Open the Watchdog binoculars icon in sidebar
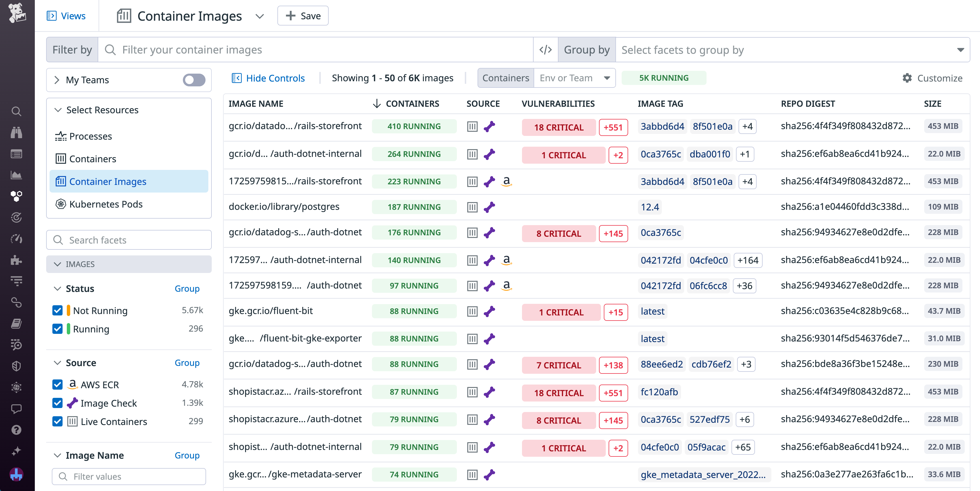 [x=17, y=133]
